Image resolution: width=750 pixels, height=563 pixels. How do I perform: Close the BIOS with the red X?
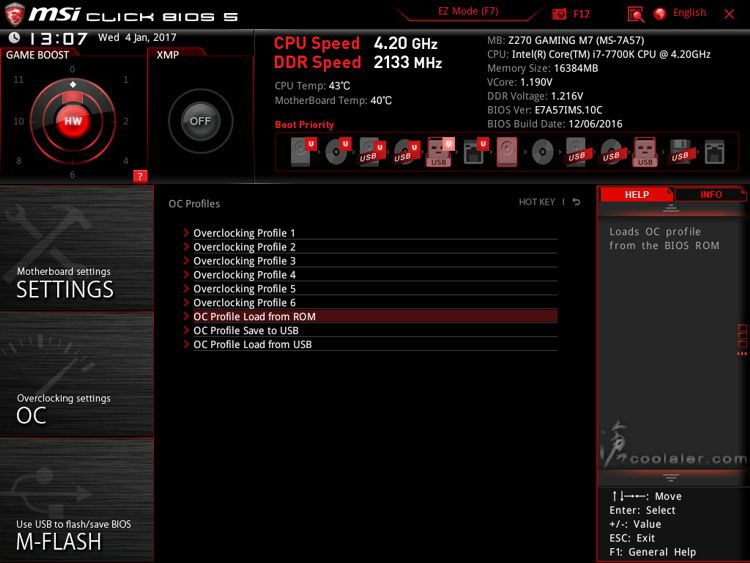tap(729, 14)
